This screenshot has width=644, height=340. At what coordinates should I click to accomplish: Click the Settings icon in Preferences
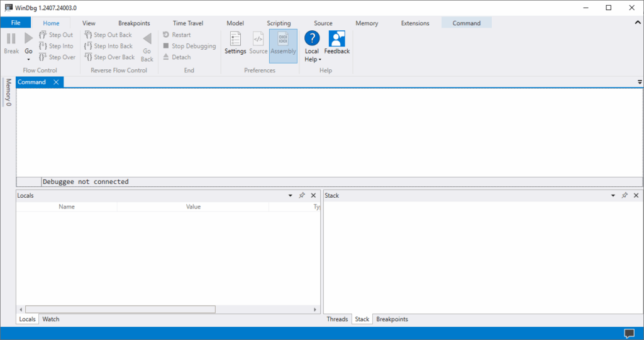click(x=235, y=39)
